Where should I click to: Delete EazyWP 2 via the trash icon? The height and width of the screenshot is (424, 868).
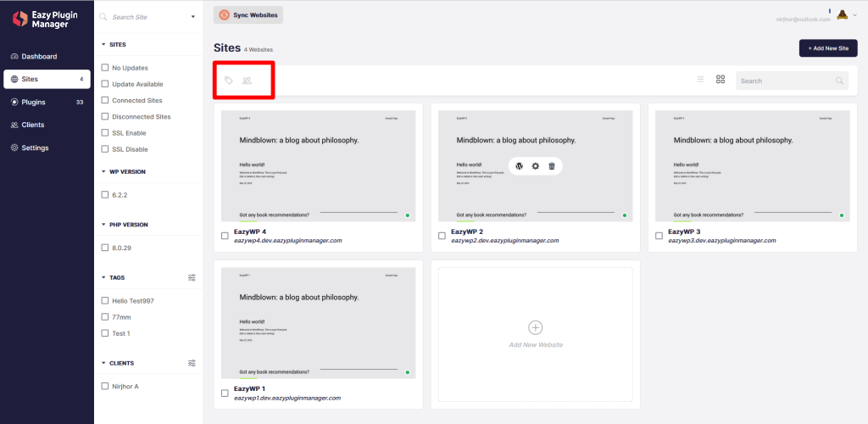point(552,166)
